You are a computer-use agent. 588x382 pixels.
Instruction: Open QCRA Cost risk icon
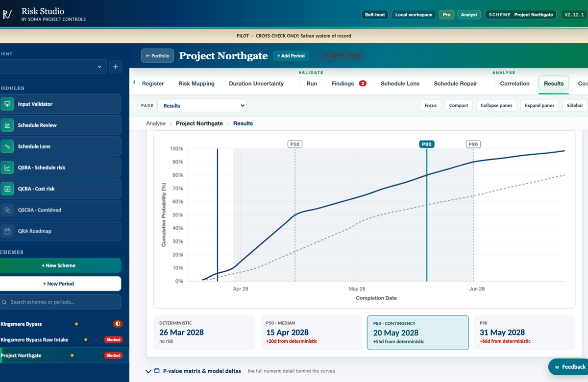click(x=7, y=189)
